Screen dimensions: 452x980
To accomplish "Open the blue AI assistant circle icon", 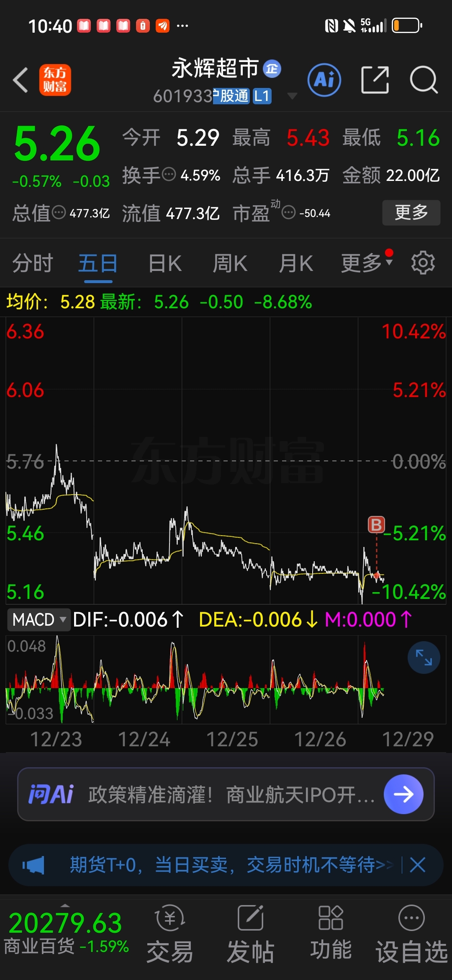I will click(324, 80).
